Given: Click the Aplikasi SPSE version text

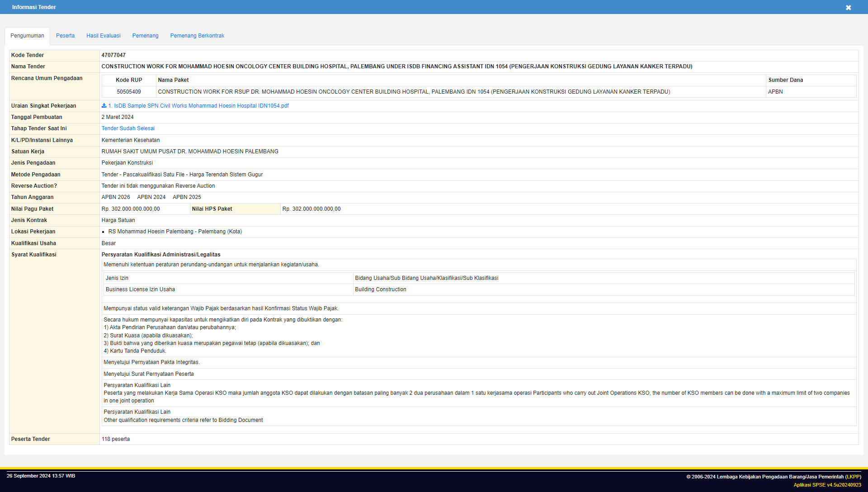Looking at the screenshot, I should coord(827,485).
